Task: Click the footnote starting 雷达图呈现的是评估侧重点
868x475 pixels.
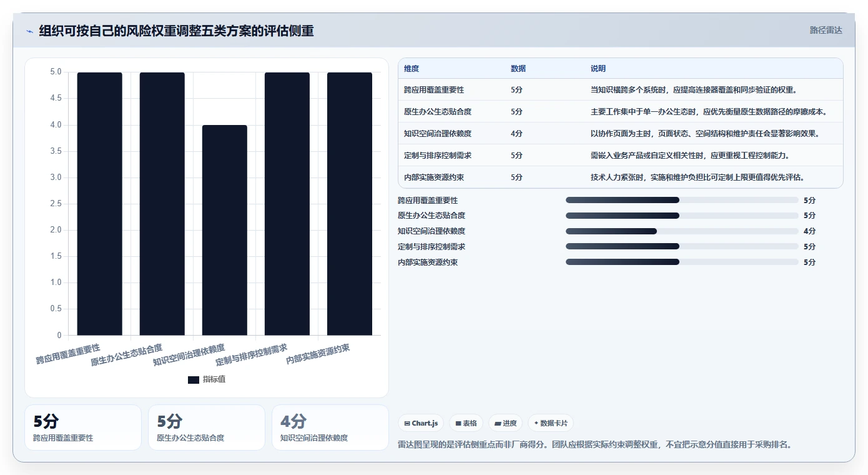Action: click(x=595, y=445)
